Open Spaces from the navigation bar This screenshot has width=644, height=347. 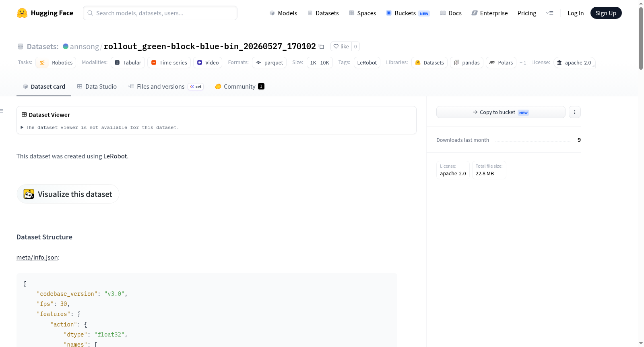(x=362, y=13)
